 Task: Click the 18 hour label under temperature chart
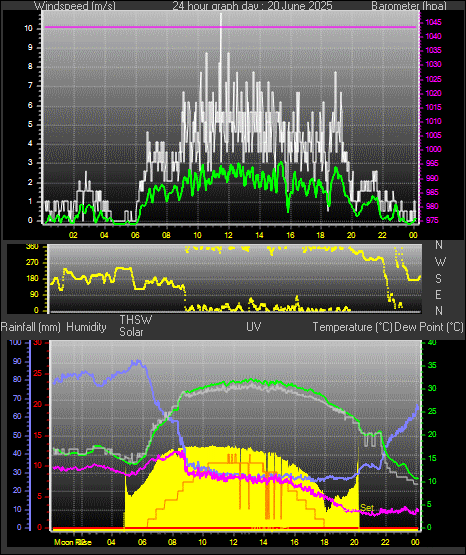point(324,542)
